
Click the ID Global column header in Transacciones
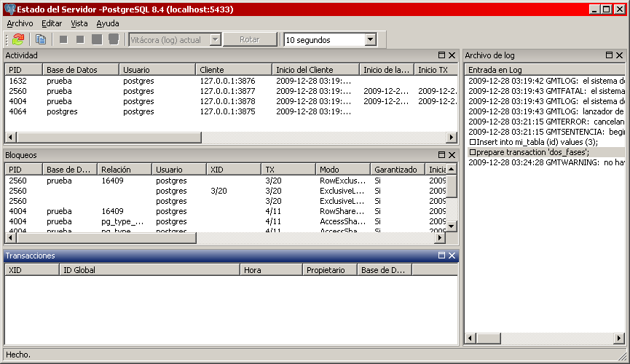[149, 269]
